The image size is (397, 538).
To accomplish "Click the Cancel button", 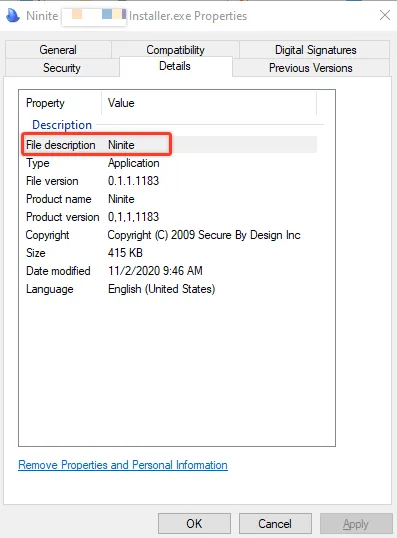I will [275, 524].
